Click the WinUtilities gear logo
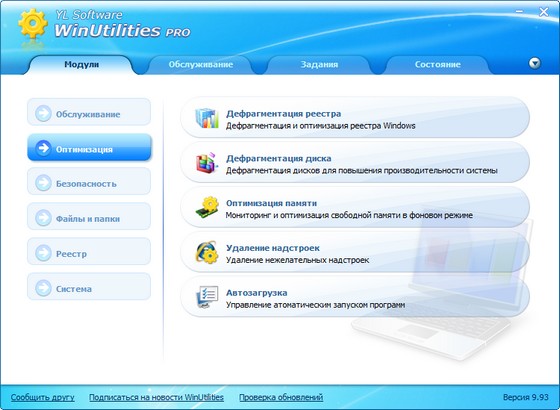Image resolution: width=560 pixels, height=410 pixels. pos(32,24)
